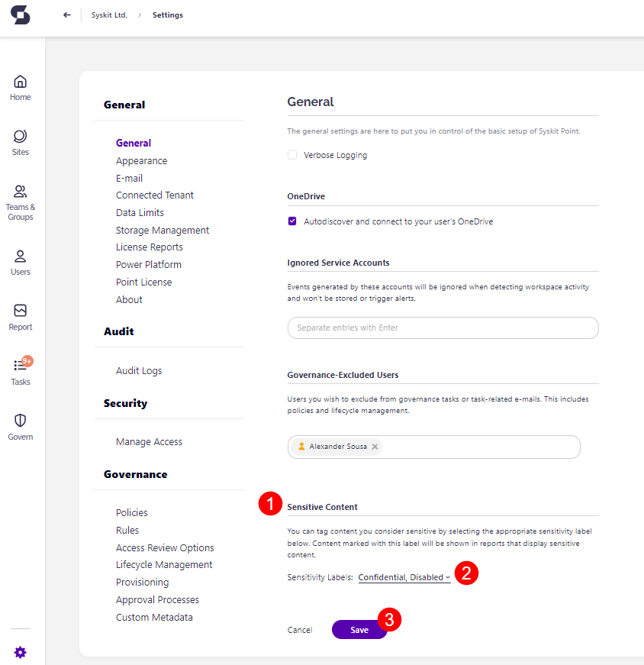Image resolution: width=644 pixels, height=665 pixels.
Task: Disable OneDrive autodiscover checkbox
Action: 292,221
